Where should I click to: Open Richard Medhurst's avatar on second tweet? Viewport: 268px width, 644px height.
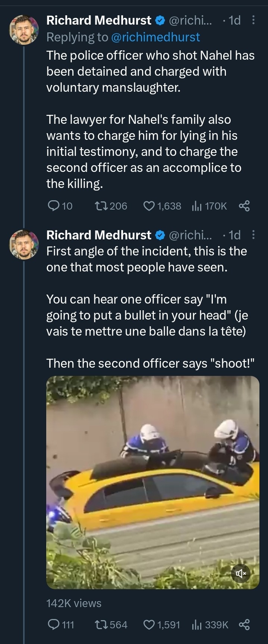(x=24, y=245)
